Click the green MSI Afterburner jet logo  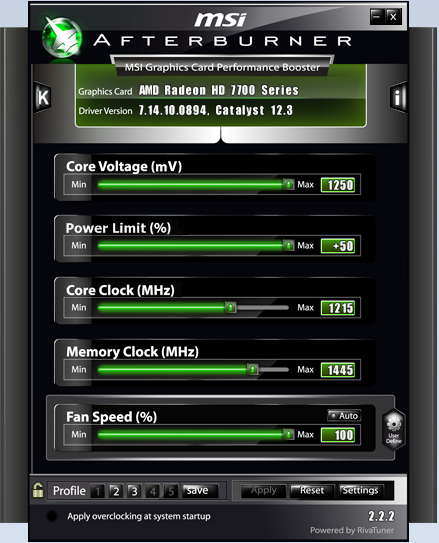click(x=62, y=37)
